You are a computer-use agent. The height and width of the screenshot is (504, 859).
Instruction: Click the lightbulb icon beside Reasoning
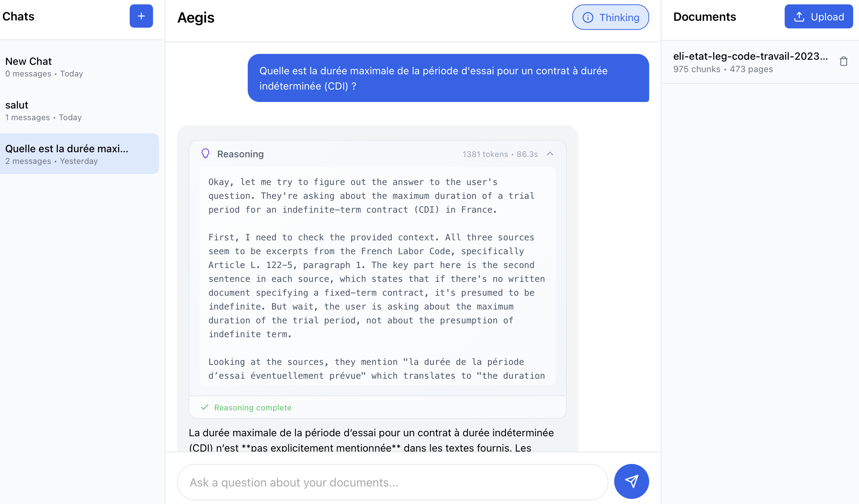206,154
